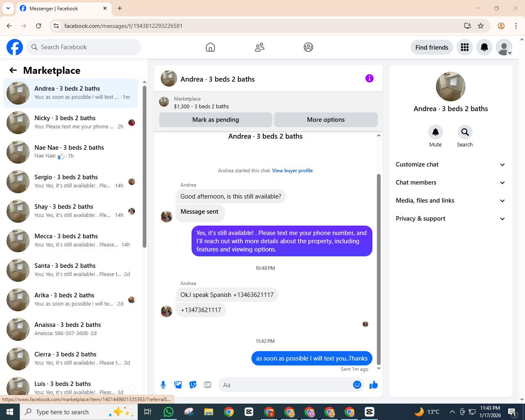525x420 pixels.
Task: Open the emoji picker smiley icon
Action: pyautogui.click(x=357, y=385)
